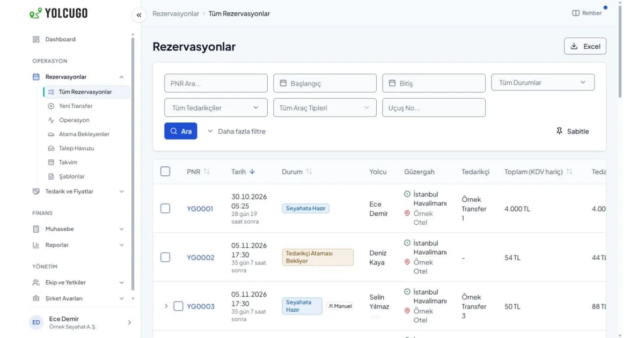Click Rezervasyonlar breadcrumb link
The image size is (644, 338).
tap(175, 13)
